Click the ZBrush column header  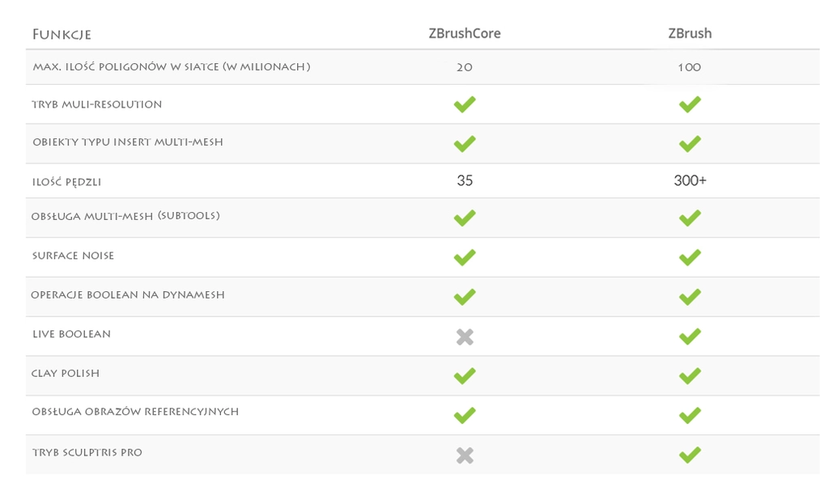(690, 34)
